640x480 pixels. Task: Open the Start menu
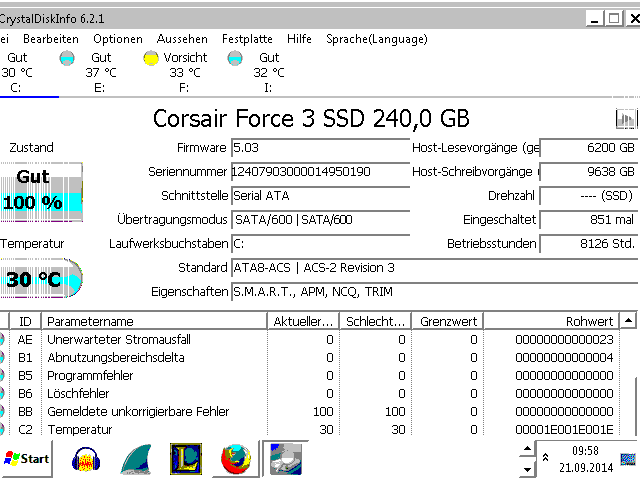[26, 459]
